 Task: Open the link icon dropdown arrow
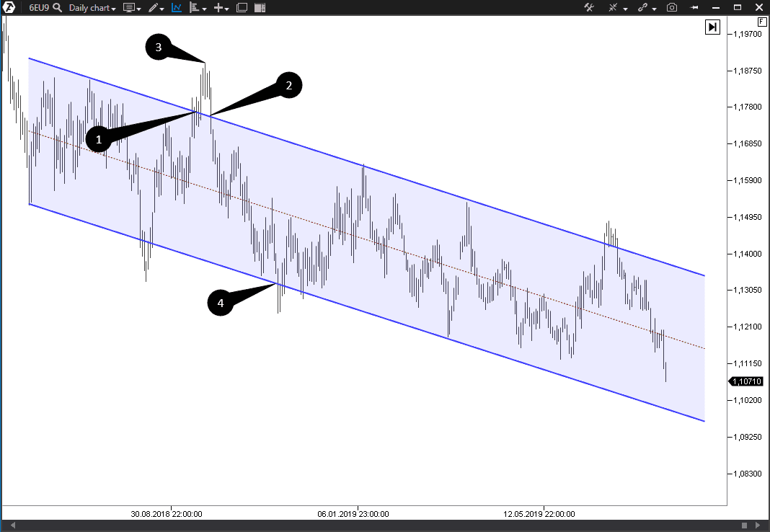pos(654,8)
